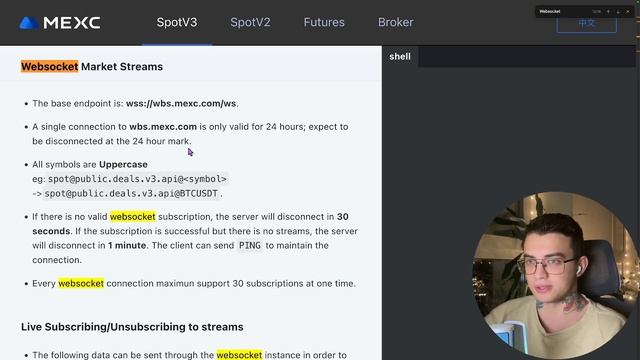Click highlighted websocket in Every websocket connection
640x360 pixels.
pyautogui.click(x=81, y=283)
